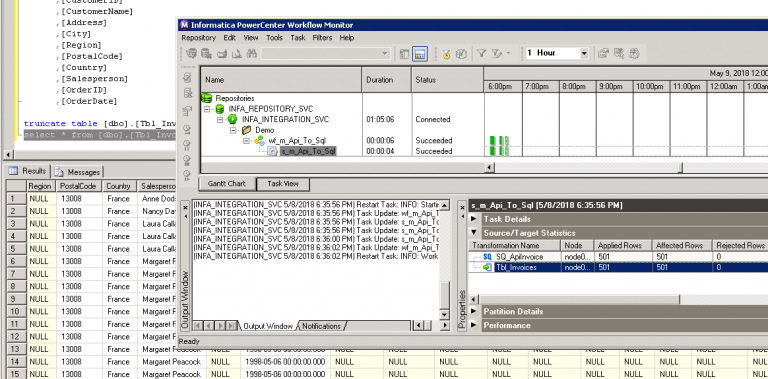Close the Properties pane
This screenshot has height=379, width=768.
(x=462, y=207)
